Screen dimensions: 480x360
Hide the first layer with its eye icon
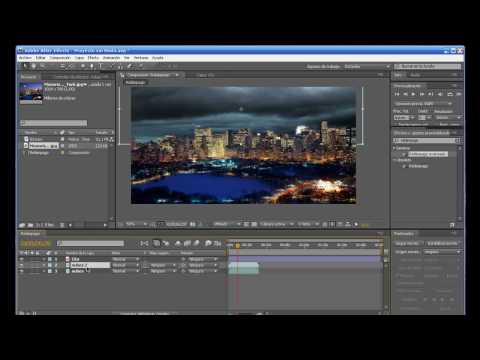tap(22, 259)
